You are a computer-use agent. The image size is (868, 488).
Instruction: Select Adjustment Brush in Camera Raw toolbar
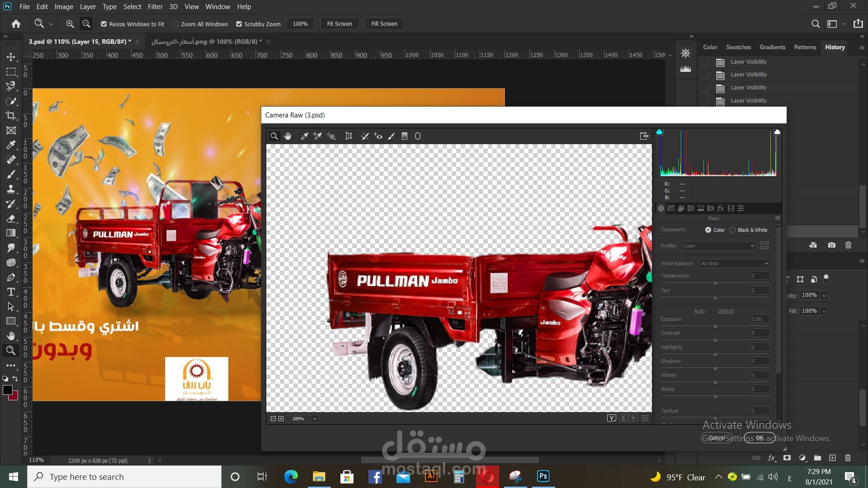tap(392, 136)
